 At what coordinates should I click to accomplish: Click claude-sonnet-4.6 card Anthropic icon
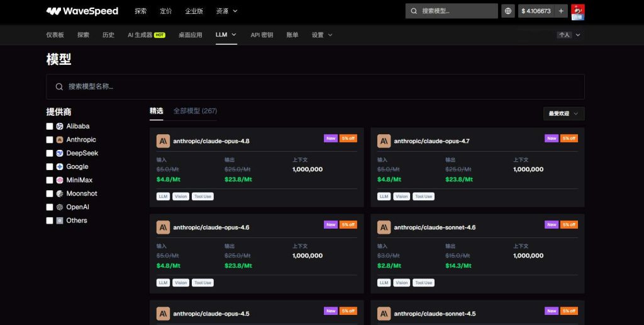click(x=384, y=227)
